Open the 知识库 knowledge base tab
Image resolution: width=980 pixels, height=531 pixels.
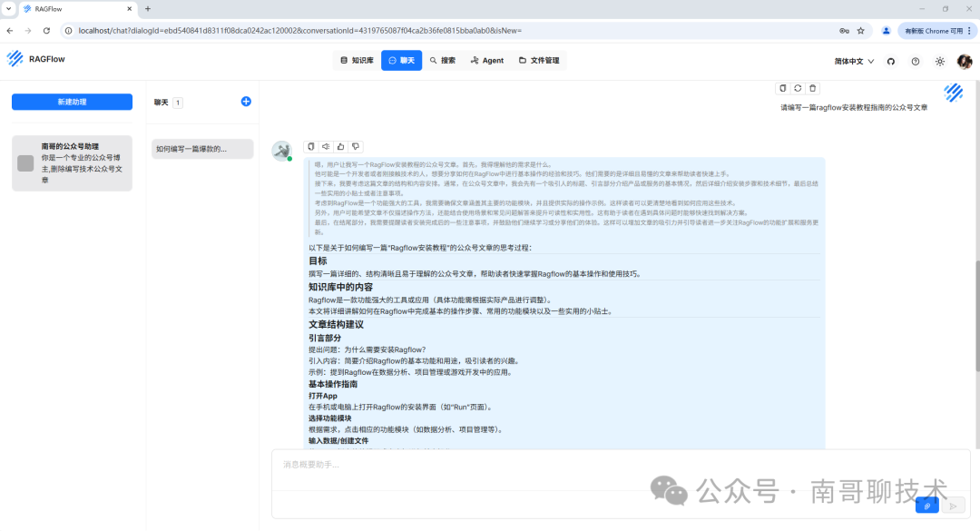coord(357,61)
